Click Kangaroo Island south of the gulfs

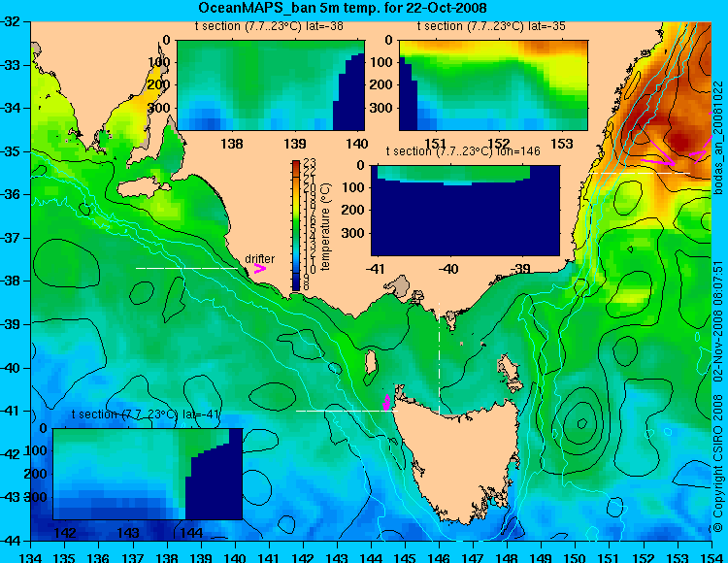click(144, 187)
